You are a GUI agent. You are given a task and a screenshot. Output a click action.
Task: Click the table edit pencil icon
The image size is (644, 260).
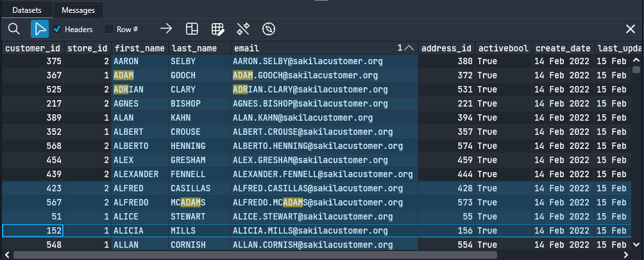pos(218,29)
